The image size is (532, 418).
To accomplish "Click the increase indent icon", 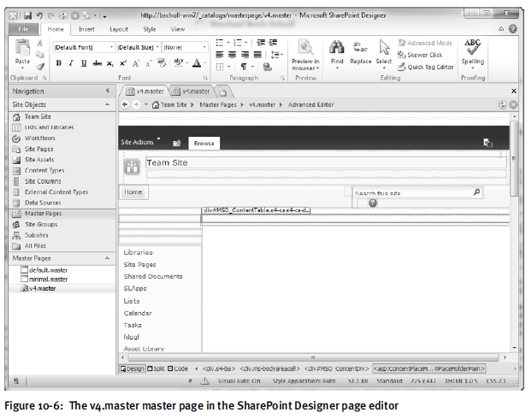I will [273, 43].
